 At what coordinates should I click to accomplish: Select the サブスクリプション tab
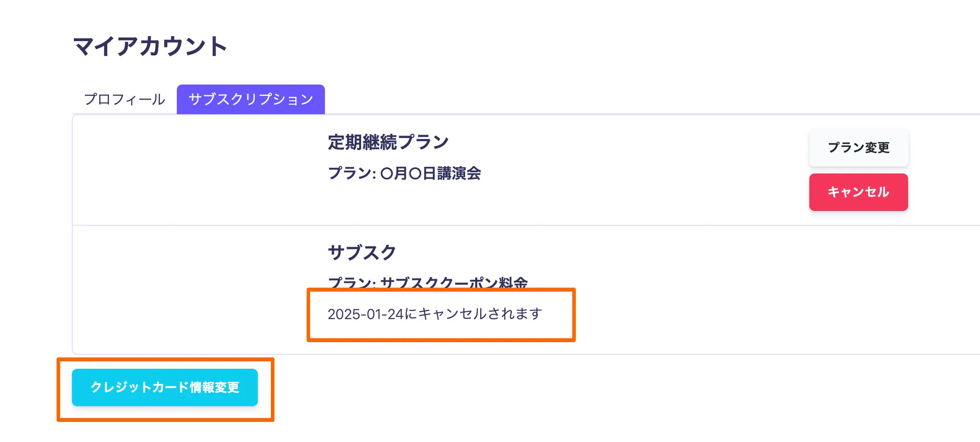click(251, 99)
